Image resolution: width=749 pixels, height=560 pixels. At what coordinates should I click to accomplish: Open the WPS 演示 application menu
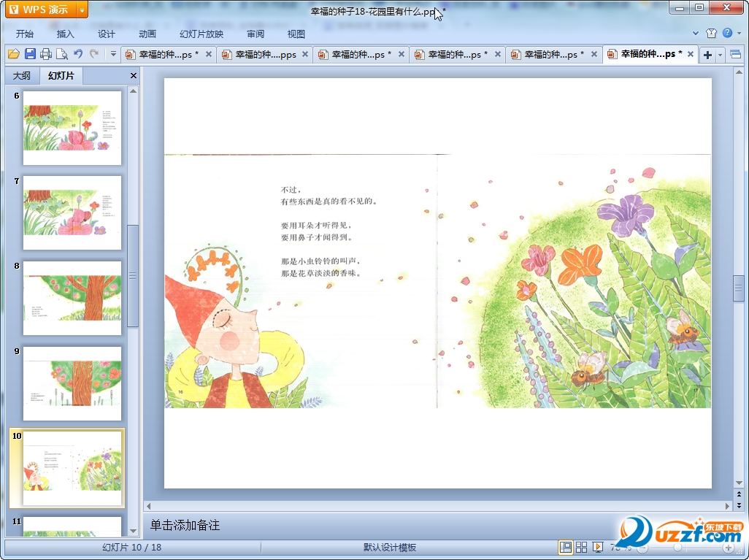point(42,9)
